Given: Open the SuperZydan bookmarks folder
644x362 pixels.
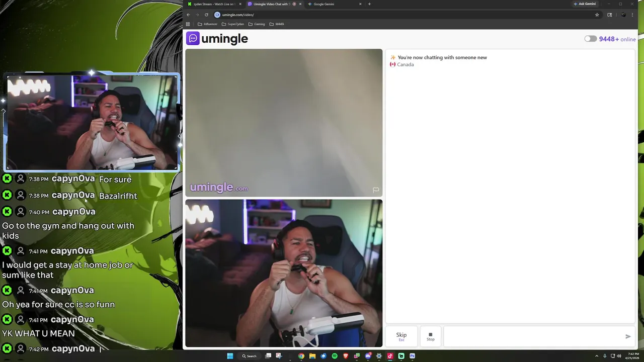Looking at the screenshot, I should point(232,24).
